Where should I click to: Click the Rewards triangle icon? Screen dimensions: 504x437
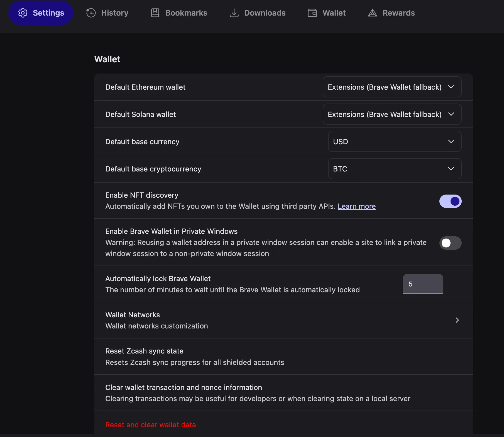click(x=373, y=13)
